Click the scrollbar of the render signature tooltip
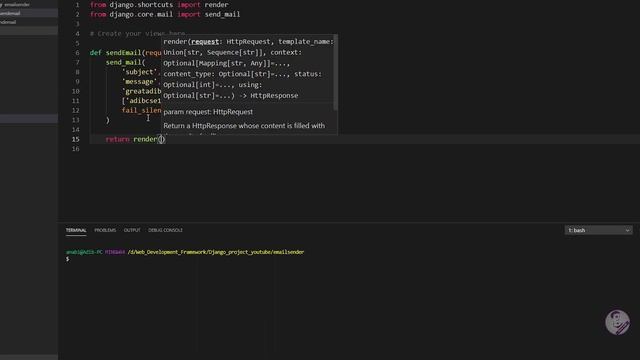Screen dimensions: 640x360 (336, 73)
